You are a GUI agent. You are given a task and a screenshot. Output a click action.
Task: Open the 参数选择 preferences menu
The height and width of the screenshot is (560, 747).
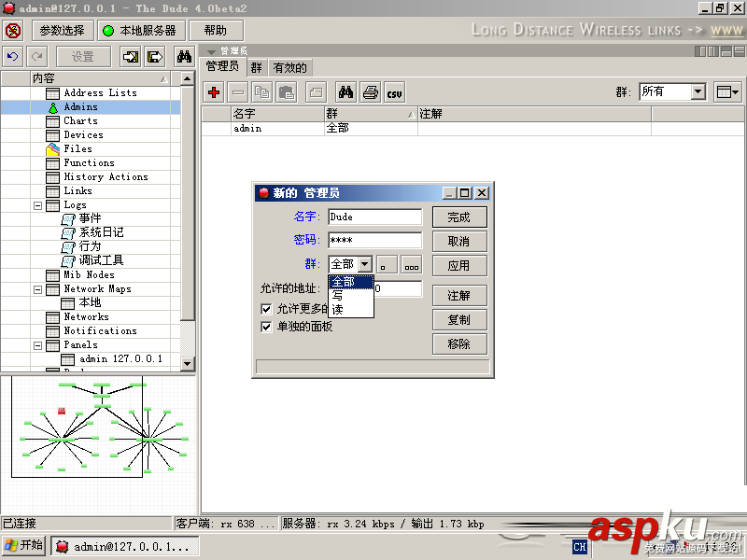62,31
